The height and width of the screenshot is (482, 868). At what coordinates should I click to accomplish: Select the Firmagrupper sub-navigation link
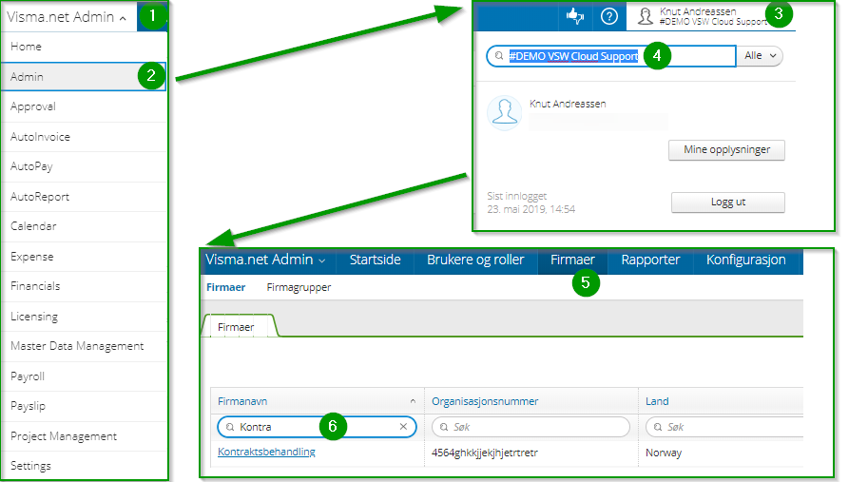[299, 287]
